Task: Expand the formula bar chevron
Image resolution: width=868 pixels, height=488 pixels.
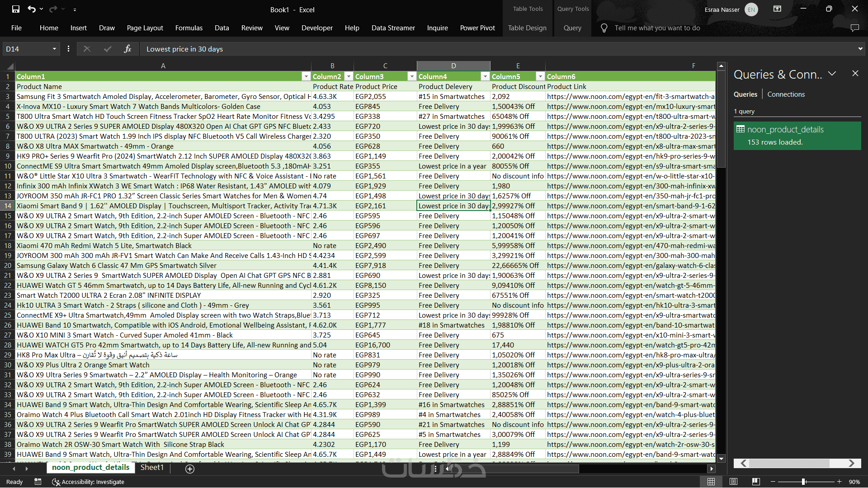Action: pyautogui.click(x=860, y=49)
